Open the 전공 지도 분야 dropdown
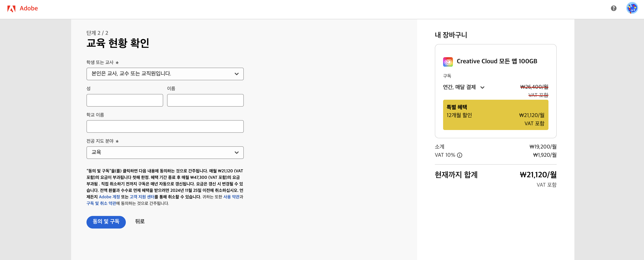Viewport: 644px width, 260px height. click(165, 152)
